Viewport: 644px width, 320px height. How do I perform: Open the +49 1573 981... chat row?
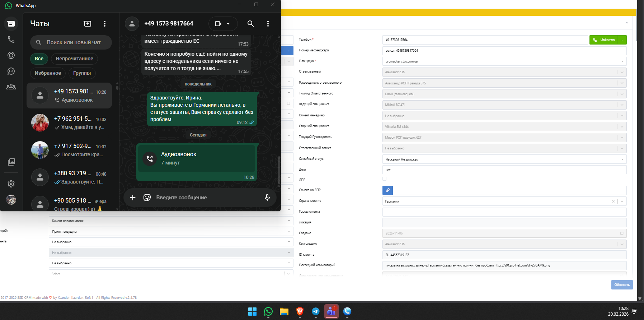(x=69, y=96)
